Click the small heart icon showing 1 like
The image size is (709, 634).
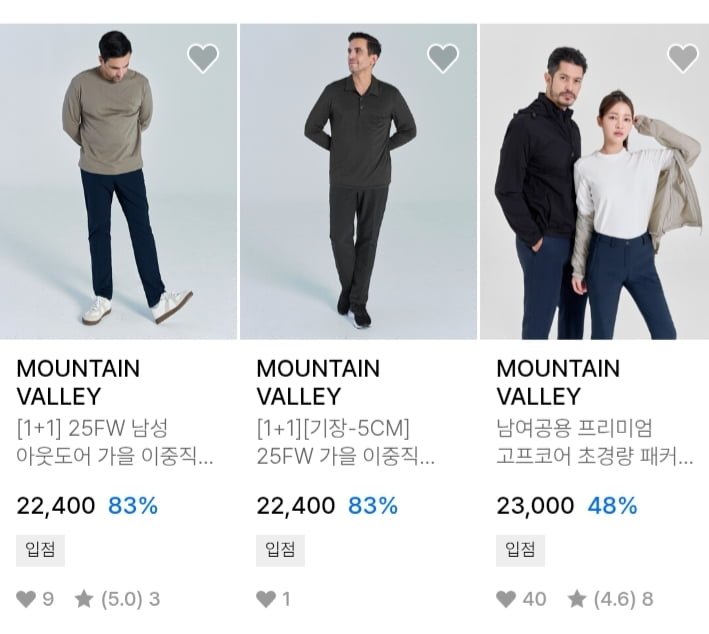click(266, 599)
